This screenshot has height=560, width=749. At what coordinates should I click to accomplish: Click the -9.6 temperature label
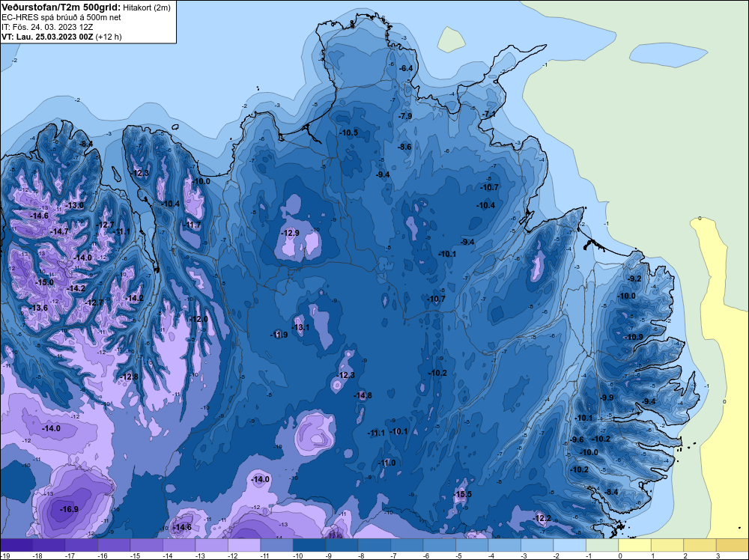click(577, 439)
